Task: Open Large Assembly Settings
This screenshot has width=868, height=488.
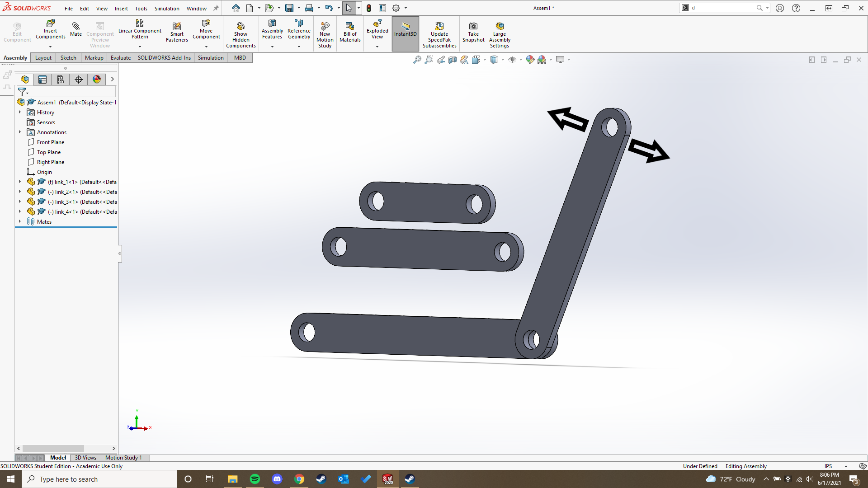Action: (x=499, y=33)
